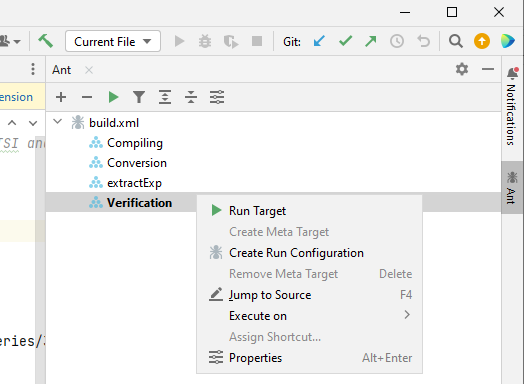524x384 pixels.
Task: Click Expand All in the Ant toolbar
Action: (x=165, y=97)
